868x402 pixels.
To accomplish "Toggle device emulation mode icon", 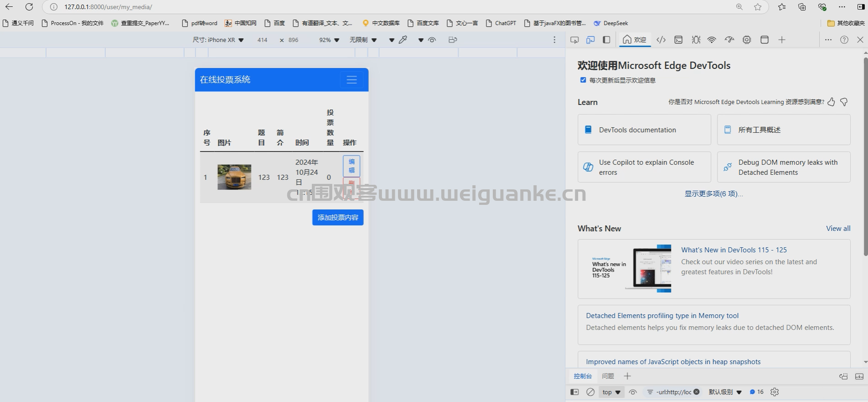I will point(590,40).
